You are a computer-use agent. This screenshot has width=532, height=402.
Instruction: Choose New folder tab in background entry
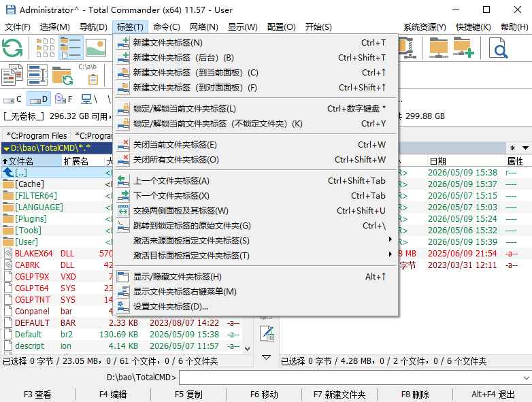pos(255,58)
